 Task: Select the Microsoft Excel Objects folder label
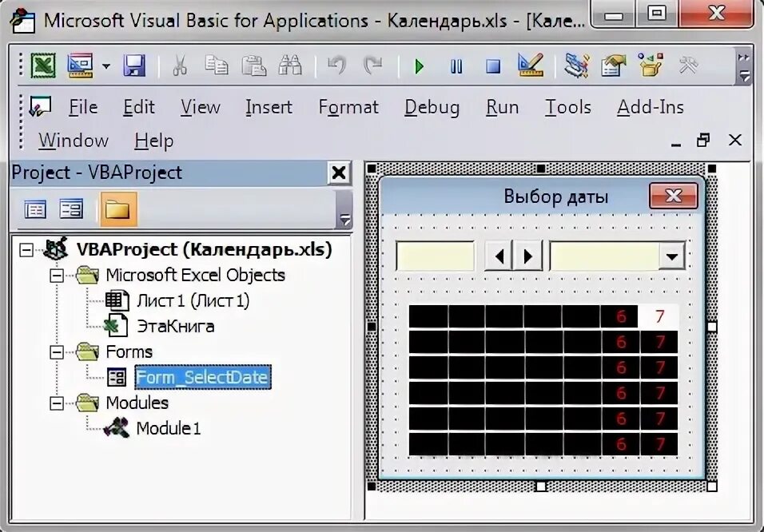pyautogui.click(x=195, y=276)
